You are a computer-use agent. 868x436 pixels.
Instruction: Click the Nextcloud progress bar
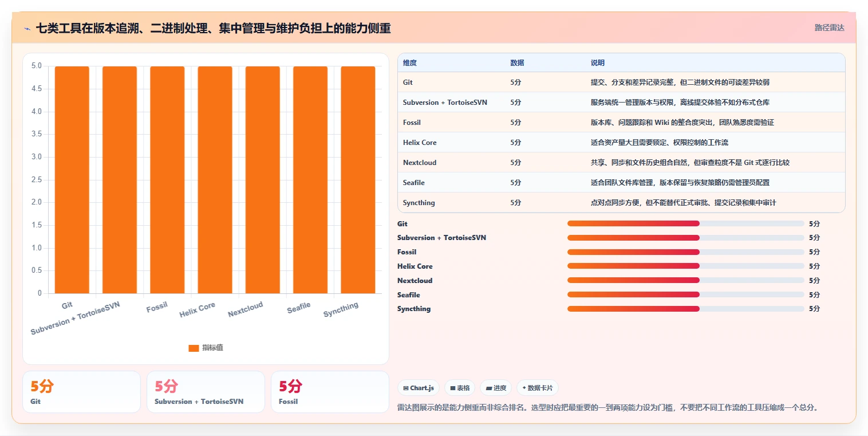(686, 280)
